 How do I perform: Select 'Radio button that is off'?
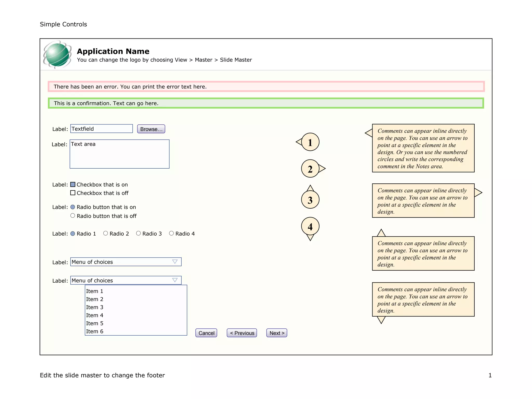(73, 216)
